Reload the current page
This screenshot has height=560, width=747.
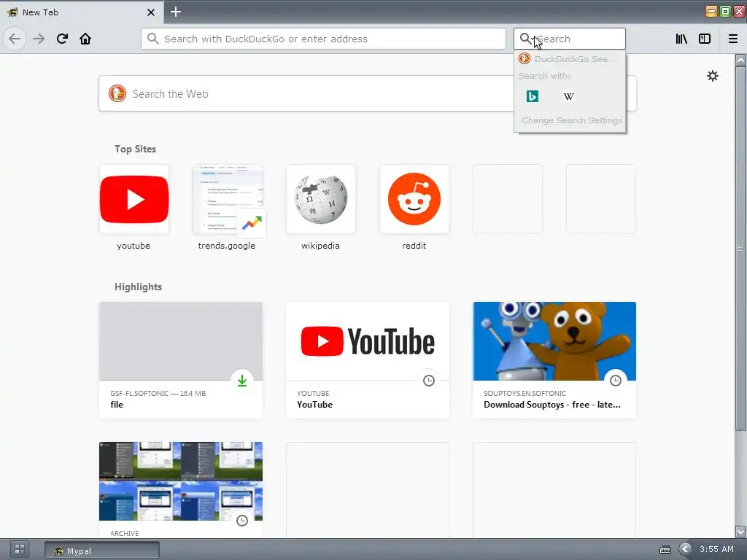62,39
